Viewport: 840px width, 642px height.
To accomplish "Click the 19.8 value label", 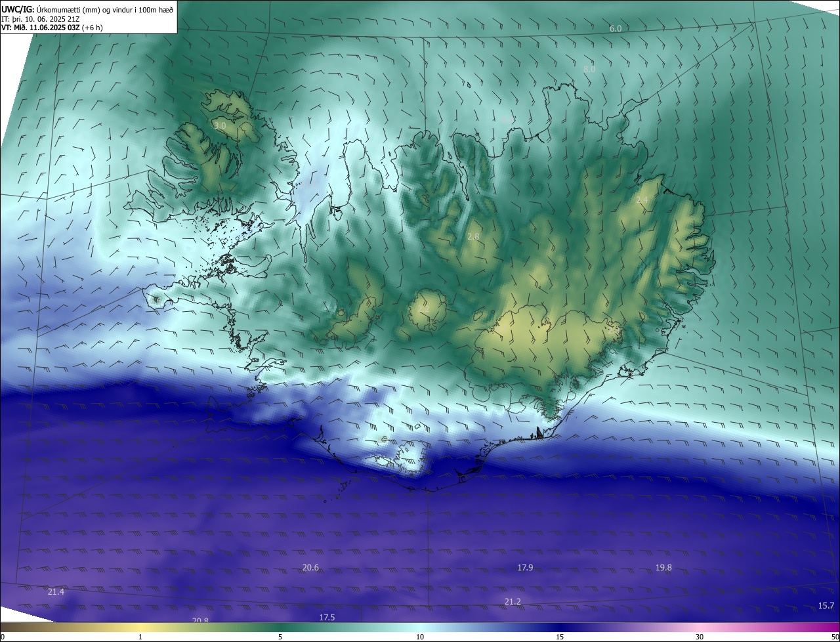I will tap(663, 568).
